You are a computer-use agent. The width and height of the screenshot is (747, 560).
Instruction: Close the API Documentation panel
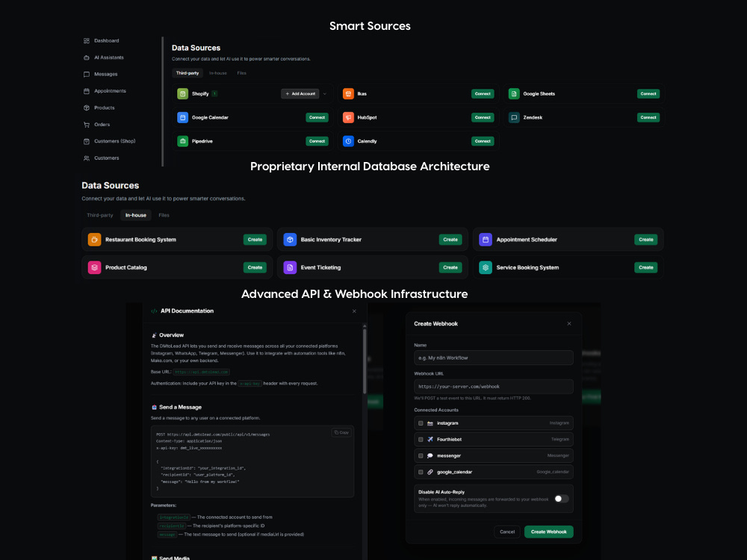point(354,311)
